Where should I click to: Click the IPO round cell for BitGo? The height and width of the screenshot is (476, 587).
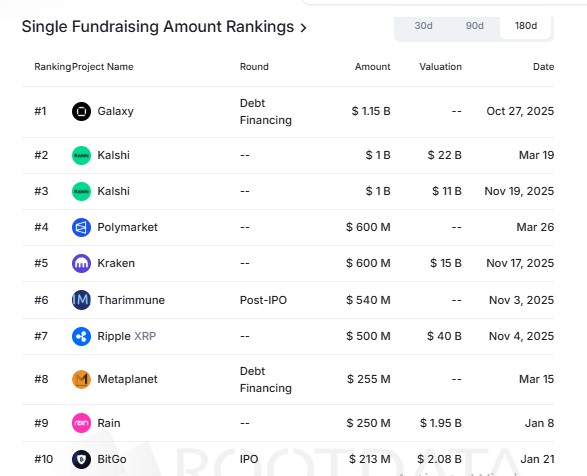[x=249, y=459]
